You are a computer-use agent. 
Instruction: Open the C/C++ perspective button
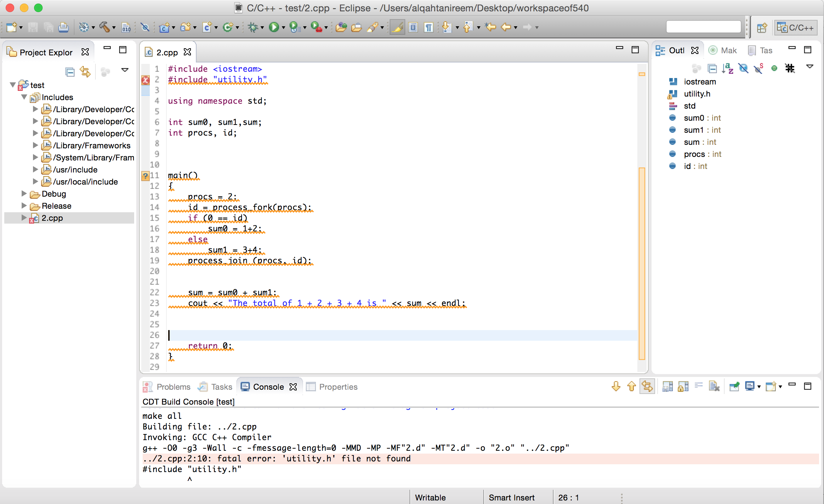tap(795, 28)
